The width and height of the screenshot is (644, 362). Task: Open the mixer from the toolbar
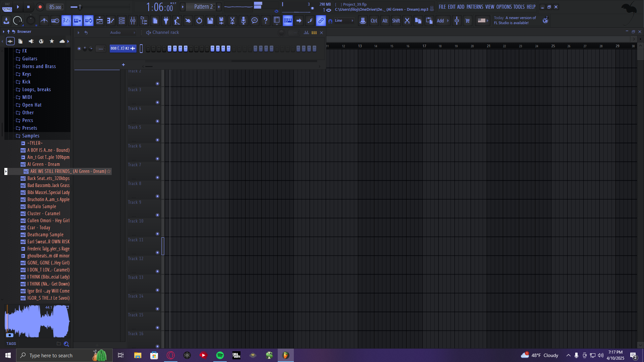[x=133, y=21]
